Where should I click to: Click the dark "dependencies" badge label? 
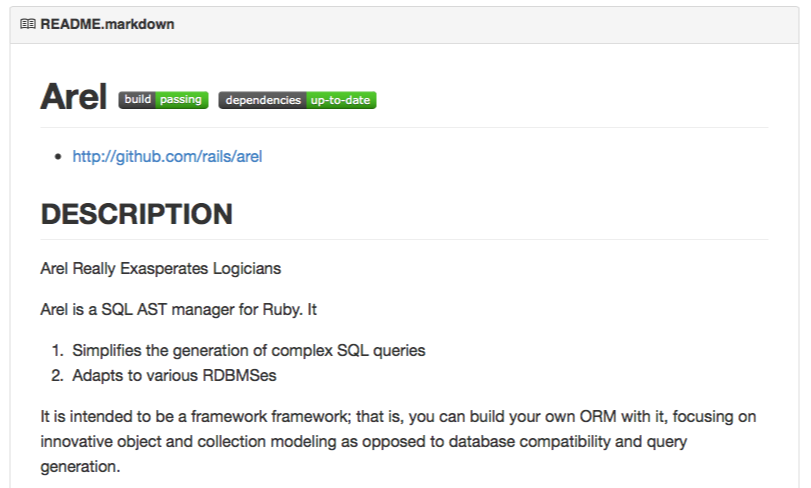(262, 100)
